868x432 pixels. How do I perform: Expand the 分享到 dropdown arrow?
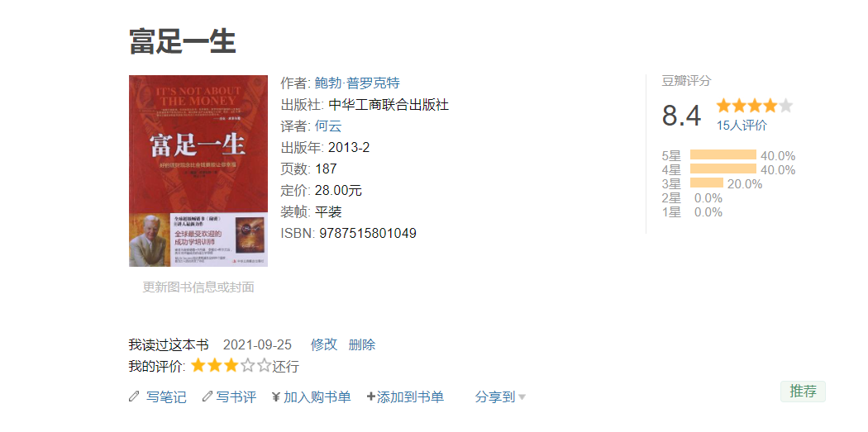(x=522, y=397)
